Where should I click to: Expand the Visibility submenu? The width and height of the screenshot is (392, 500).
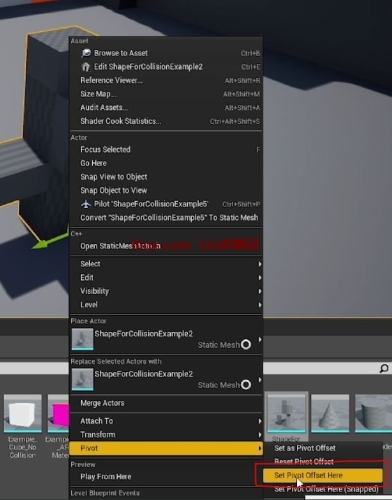pos(166,291)
